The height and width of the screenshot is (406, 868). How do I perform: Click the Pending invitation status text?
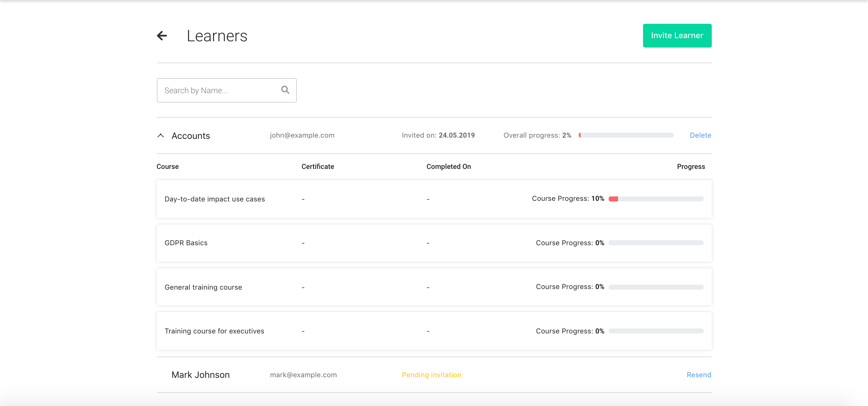pyautogui.click(x=431, y=375)
